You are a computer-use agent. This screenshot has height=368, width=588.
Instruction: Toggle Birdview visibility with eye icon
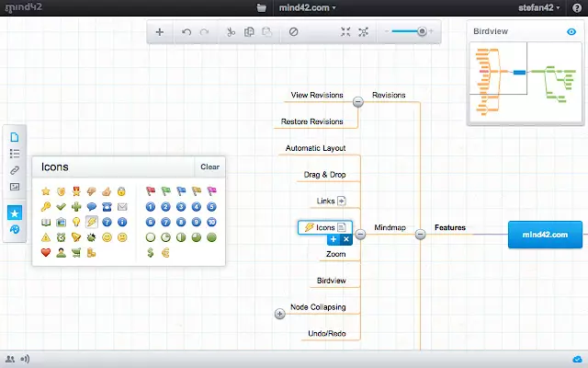click(x=571, y=31)
